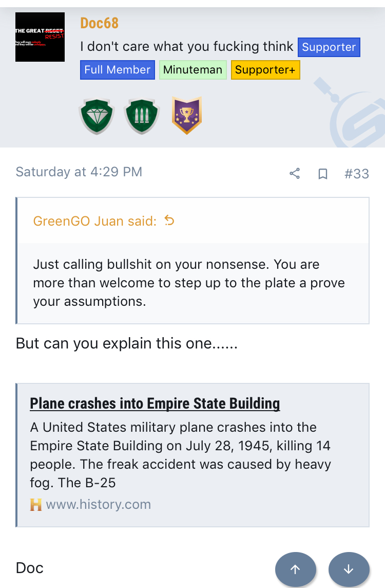
Task: Click the green Minuteman banner
Action: [x=192, y=70]
